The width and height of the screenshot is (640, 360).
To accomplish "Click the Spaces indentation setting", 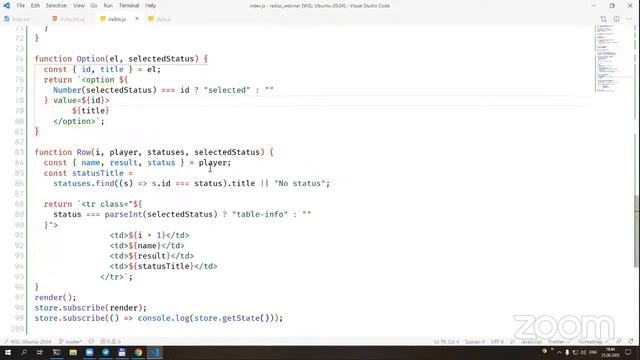I will (475, 342).
